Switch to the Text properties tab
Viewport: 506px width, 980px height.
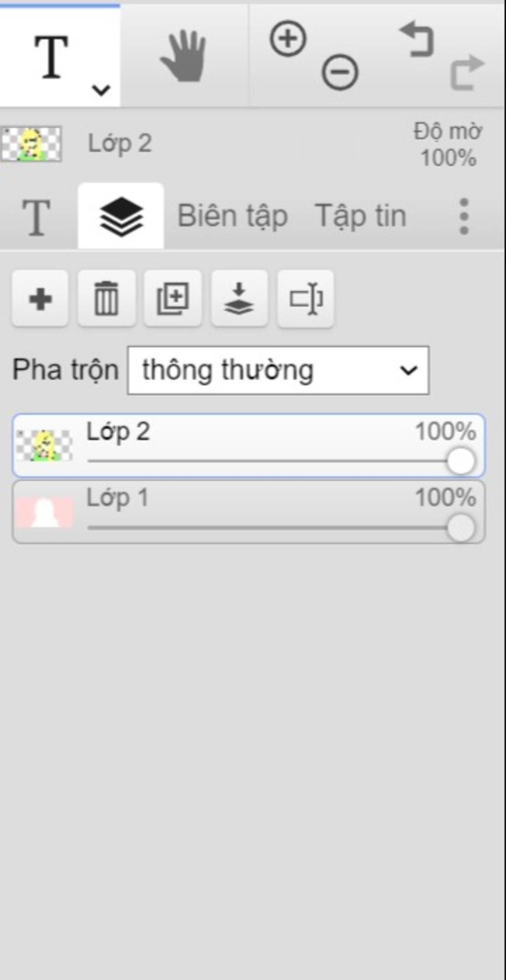click(36, 217)
